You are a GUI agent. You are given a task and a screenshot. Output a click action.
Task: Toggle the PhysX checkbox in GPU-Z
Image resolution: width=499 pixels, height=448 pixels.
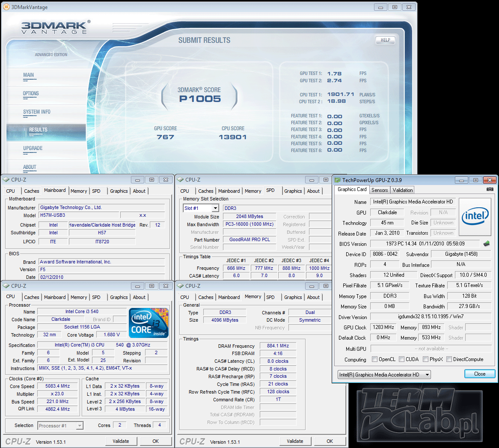[425, 359]
